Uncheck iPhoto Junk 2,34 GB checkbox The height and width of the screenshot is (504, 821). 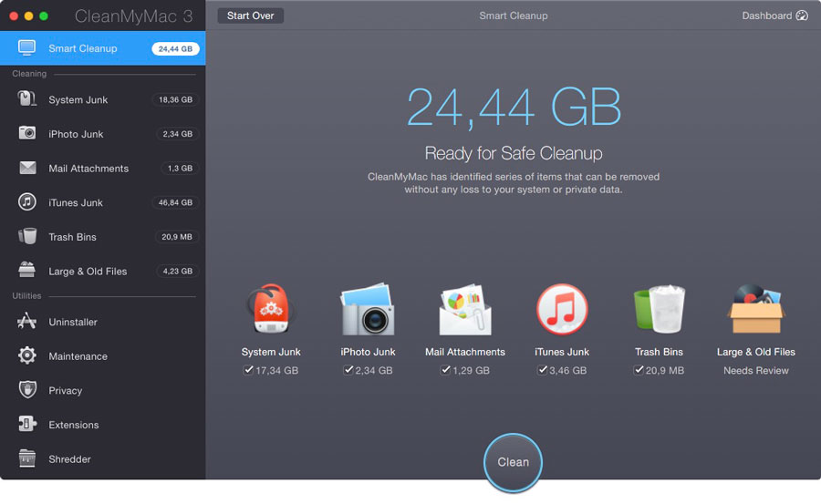(x=348, y=370)
